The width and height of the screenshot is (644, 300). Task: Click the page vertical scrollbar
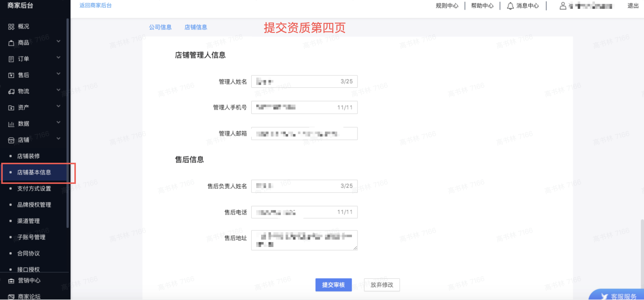pos(642,254)
